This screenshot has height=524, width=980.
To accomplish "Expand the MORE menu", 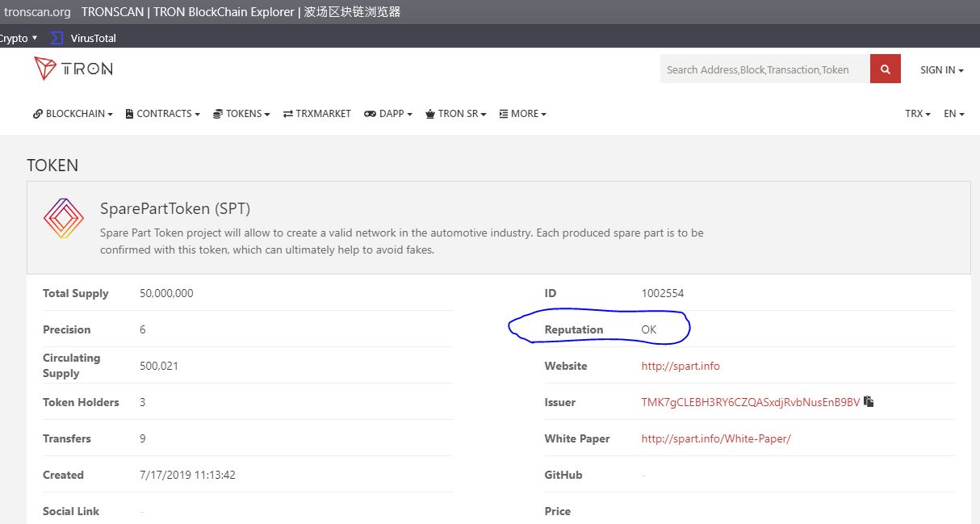I will click(x=523, y=114).
